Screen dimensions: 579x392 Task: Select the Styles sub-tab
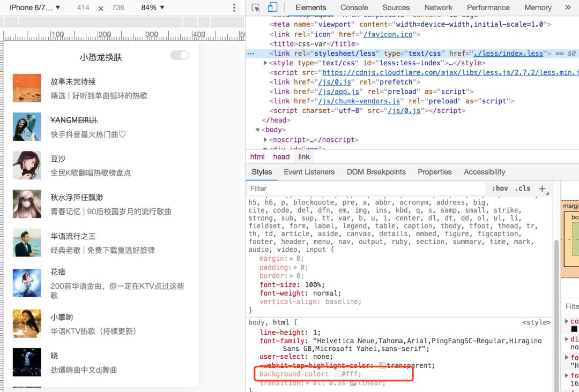(x=262, y=172)
